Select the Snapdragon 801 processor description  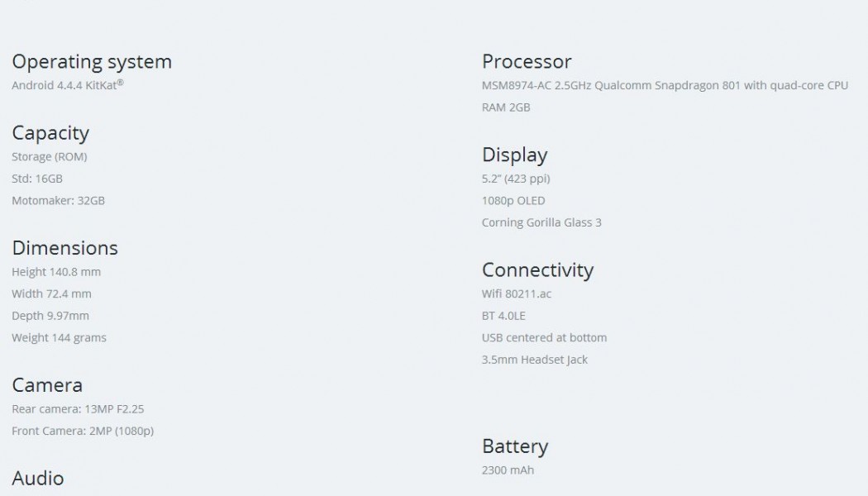tap(665, 86)
